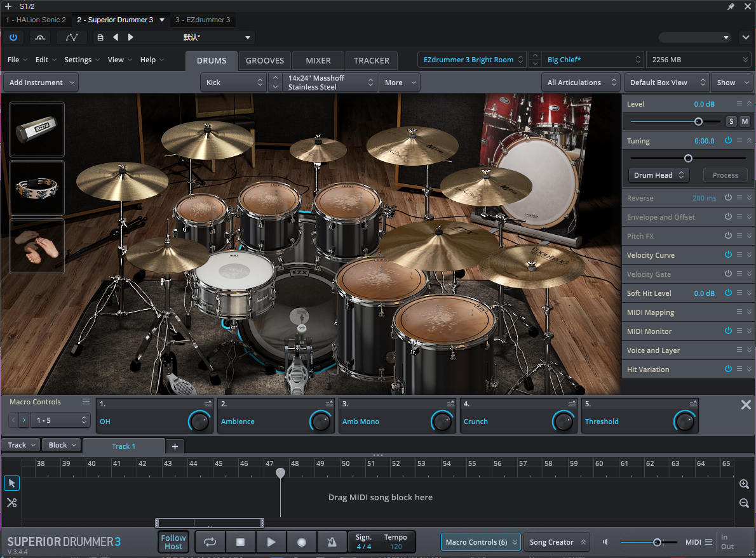Viewport: 756px width, 558px height.
Task: Zoom in on the song track
Action: [744, 484]
